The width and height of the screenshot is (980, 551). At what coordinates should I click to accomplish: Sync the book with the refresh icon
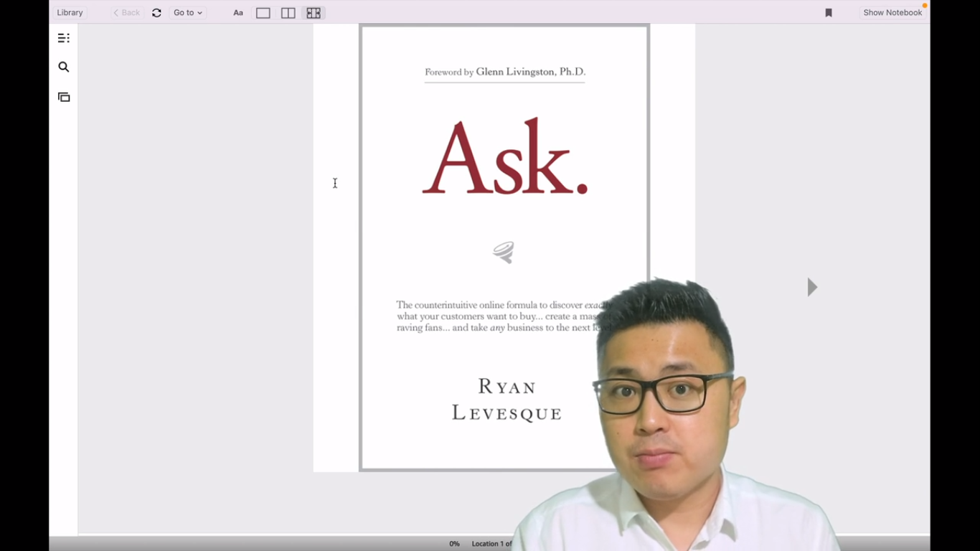156,13
